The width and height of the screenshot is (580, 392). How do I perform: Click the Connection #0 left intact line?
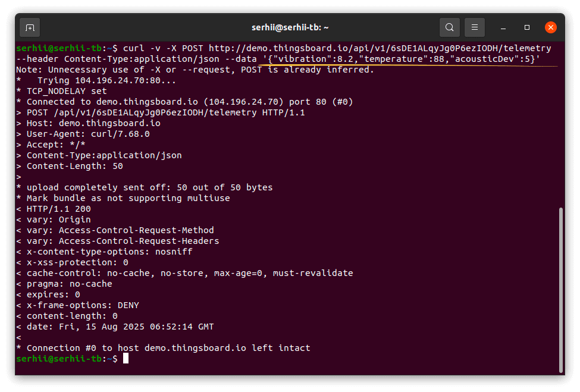pyautogui.click(x=168, y=348)
